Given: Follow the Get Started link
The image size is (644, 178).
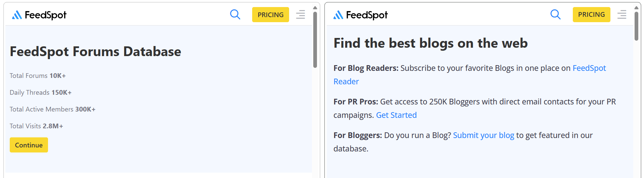Looking at the screenshot, I should (396, 115).
